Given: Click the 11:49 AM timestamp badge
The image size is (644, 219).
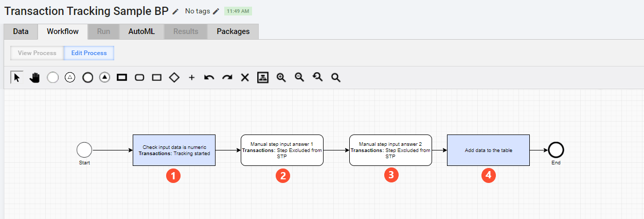Looking at the screenshot, I should pyautogui.click(x=238, y=11).
